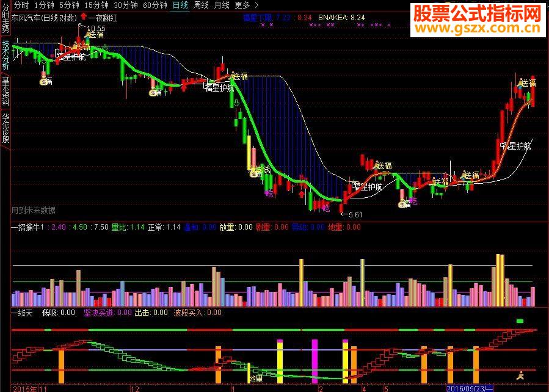Click the 量比: 1.14 value
The image size is (549, 392).
tap(128, 227)
